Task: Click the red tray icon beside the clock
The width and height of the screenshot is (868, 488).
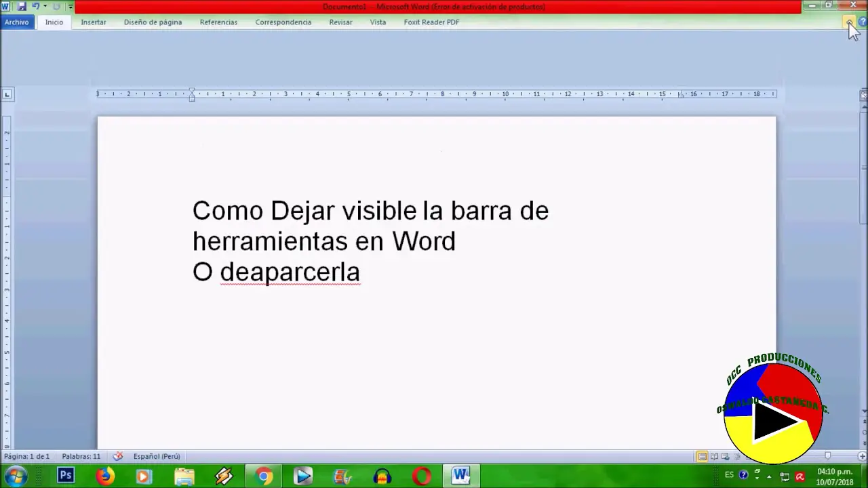Action: click(800, 476)
